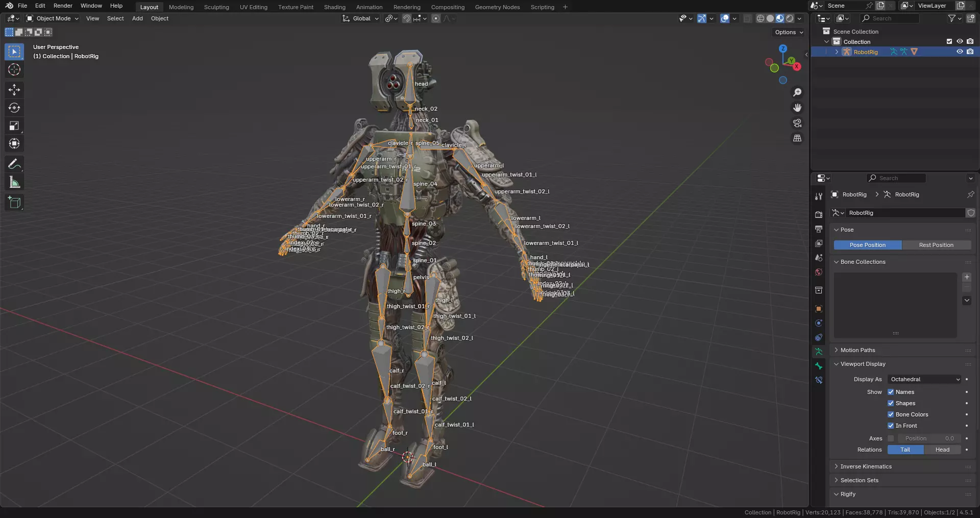Click the Pose Position button
This screenshot has width=980, height=518.
868,245
